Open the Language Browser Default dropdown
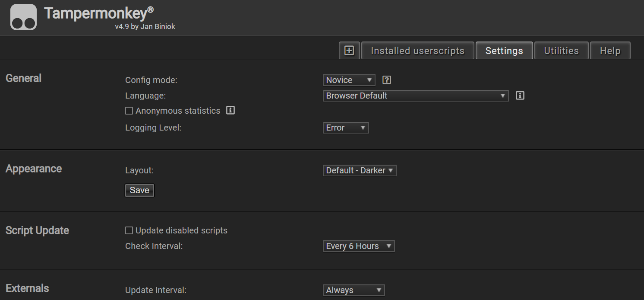The width and height of the screenshot is (644, 300). coord(416,96)
